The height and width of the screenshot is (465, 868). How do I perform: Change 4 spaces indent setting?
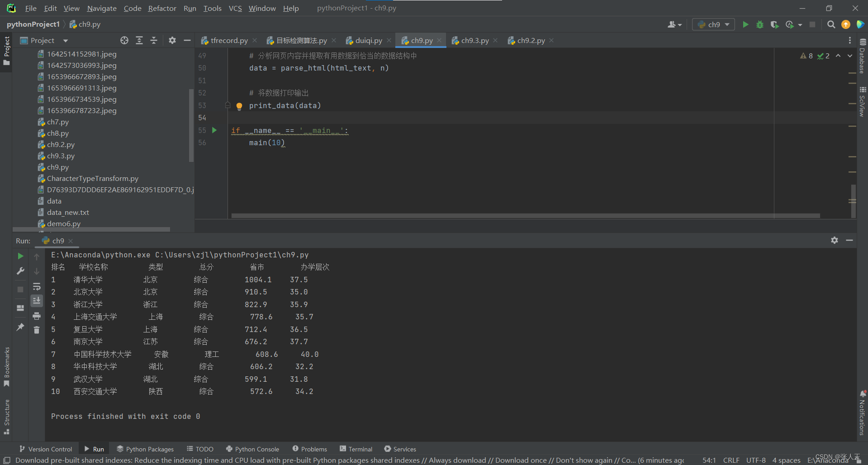(786, 460)
